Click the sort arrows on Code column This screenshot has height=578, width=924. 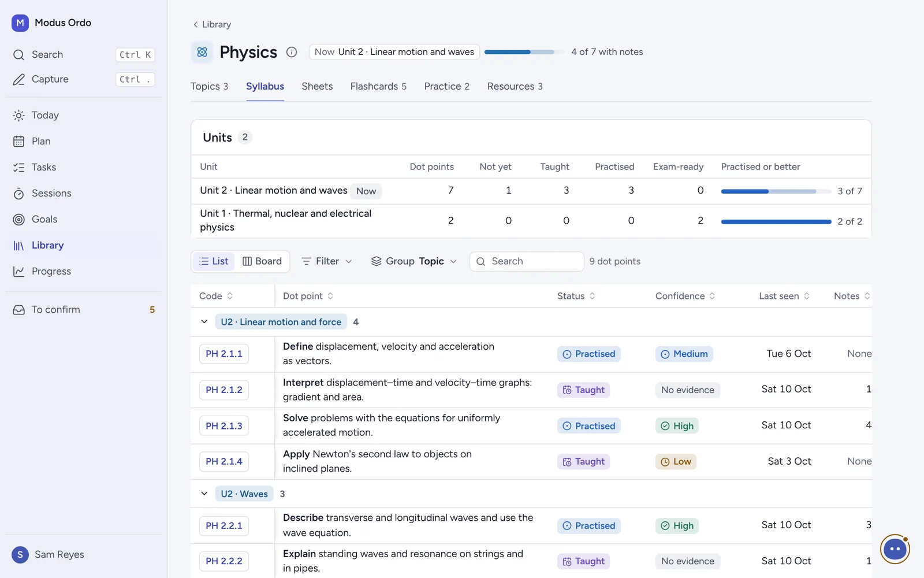230,296
